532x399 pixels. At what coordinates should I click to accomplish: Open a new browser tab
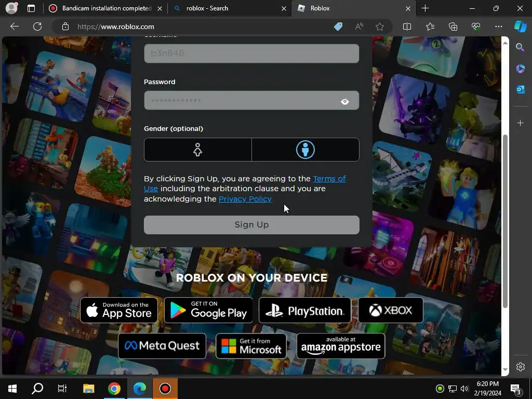click(425, 8)
